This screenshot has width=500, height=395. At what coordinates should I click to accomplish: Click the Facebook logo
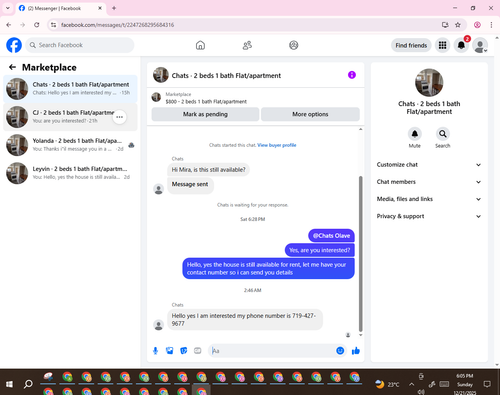point(14,45)
